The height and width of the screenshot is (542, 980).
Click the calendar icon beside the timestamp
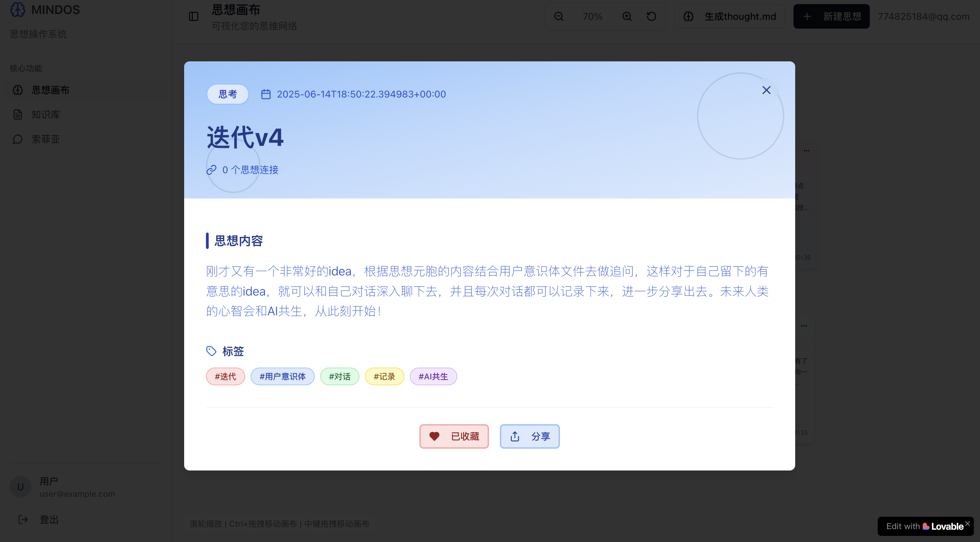coord(266,94)
